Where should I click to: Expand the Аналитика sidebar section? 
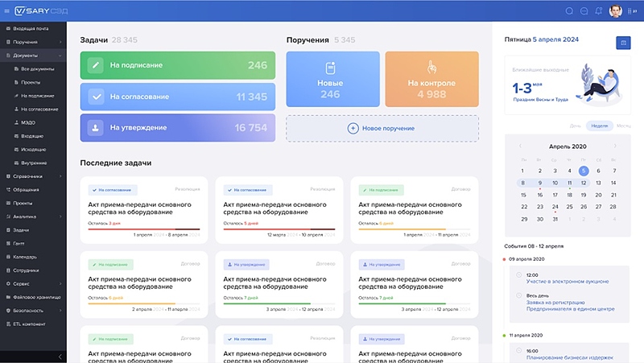click(60, 217)
